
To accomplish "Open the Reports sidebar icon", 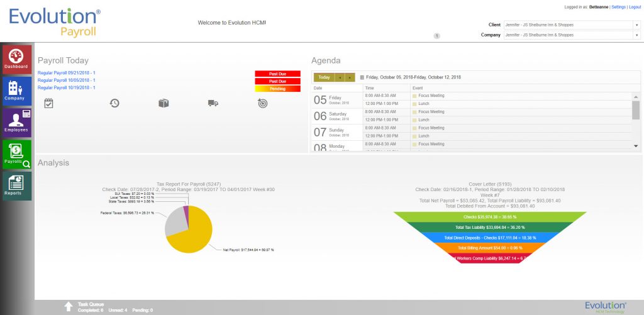I will click(16, 186).
